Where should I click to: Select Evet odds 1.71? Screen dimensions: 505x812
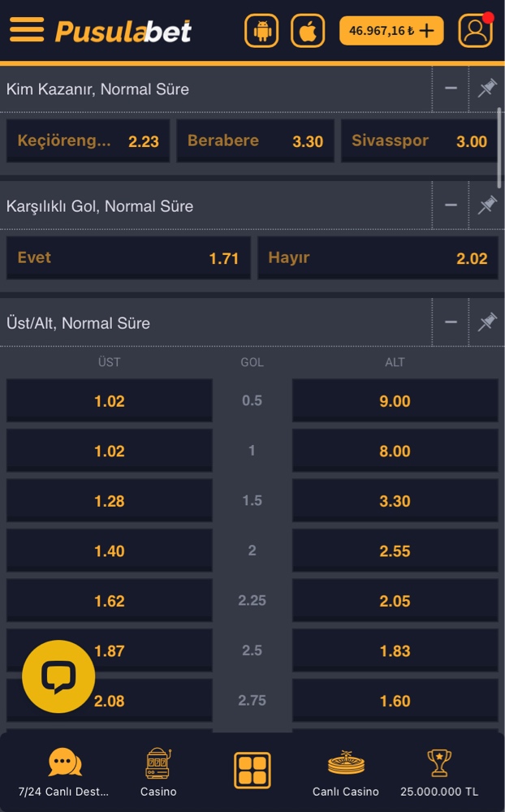(128, 258)
